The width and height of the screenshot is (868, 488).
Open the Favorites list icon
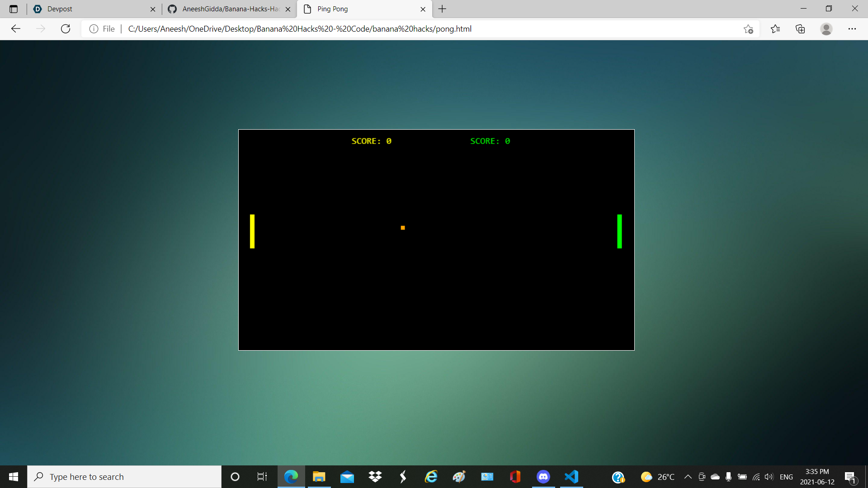[x=775, y=29]
